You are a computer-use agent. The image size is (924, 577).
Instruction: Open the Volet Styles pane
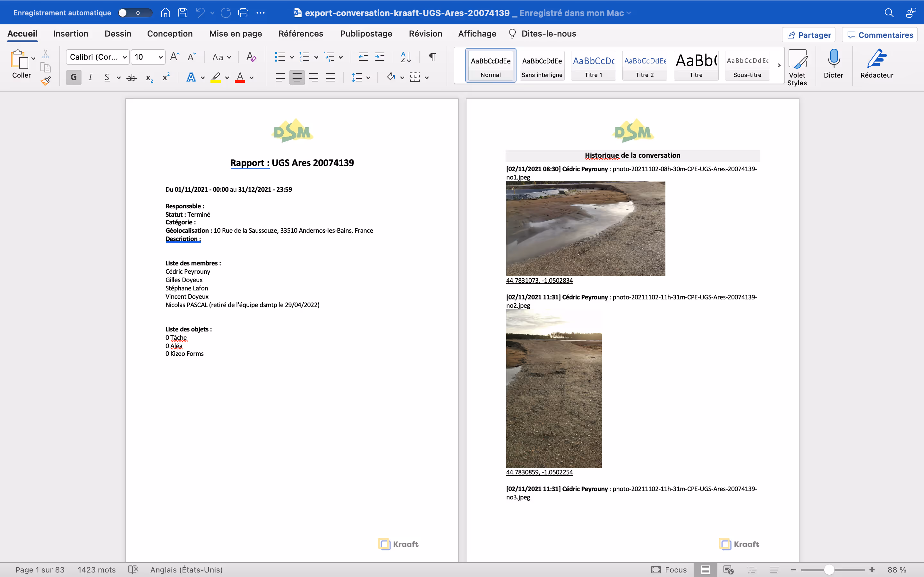[797, 67]
